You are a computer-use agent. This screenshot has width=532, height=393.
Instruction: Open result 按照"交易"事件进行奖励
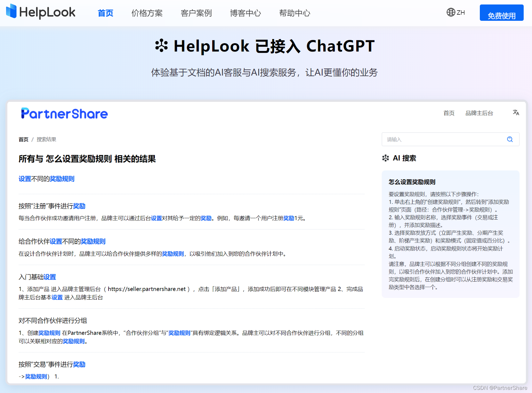(x=52, y=365)
